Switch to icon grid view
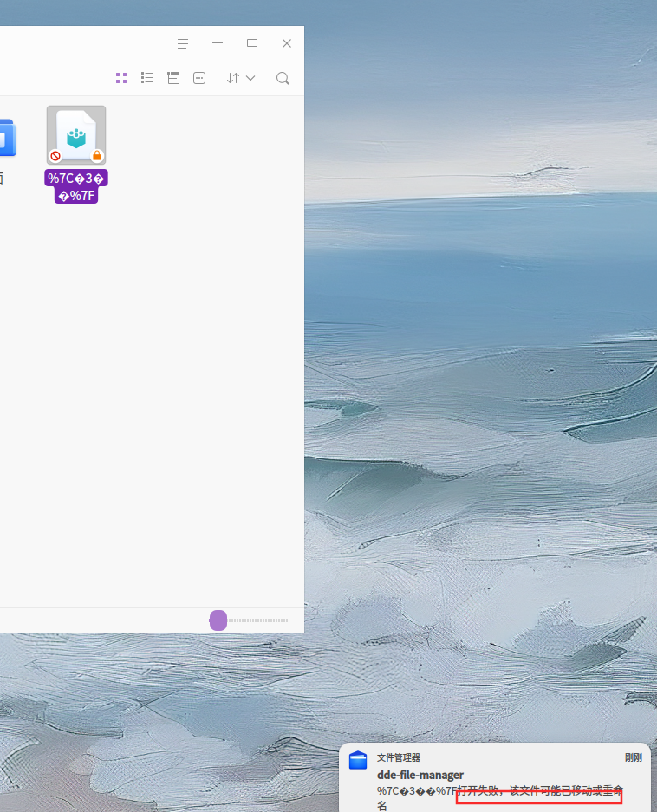657x812 pixels. [121, 78]
